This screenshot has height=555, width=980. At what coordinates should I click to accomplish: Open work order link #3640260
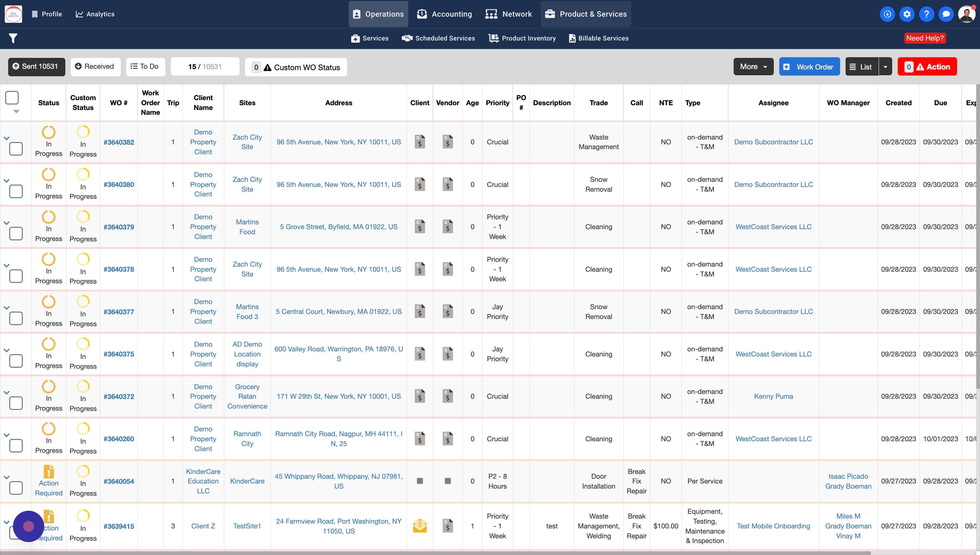tap(119, 439)
